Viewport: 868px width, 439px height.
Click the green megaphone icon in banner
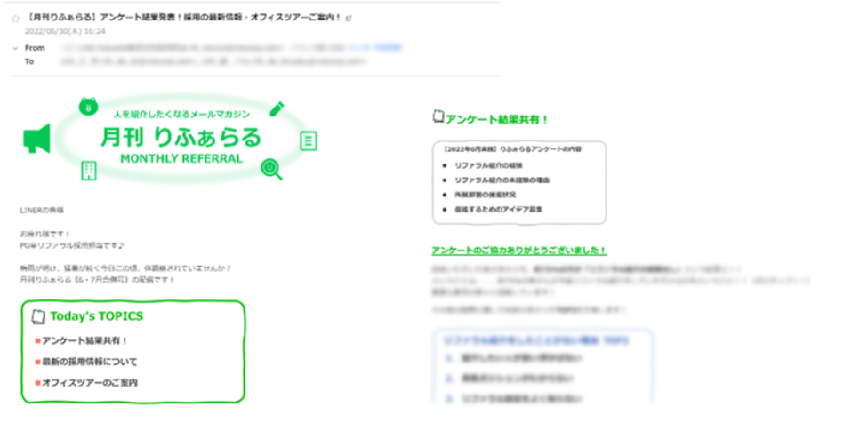(x=37, y=139)
